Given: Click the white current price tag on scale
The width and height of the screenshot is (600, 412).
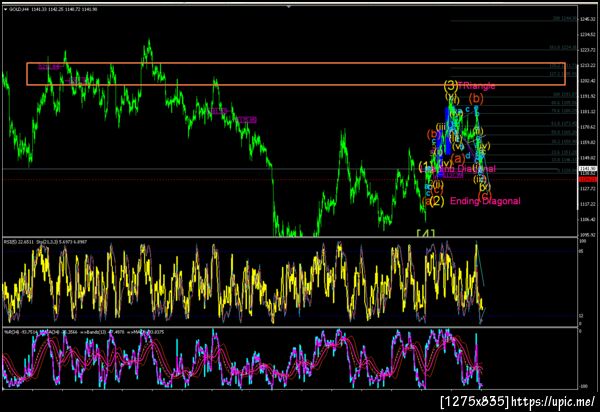Looking at the screenshot, I should tap(587, 169).
